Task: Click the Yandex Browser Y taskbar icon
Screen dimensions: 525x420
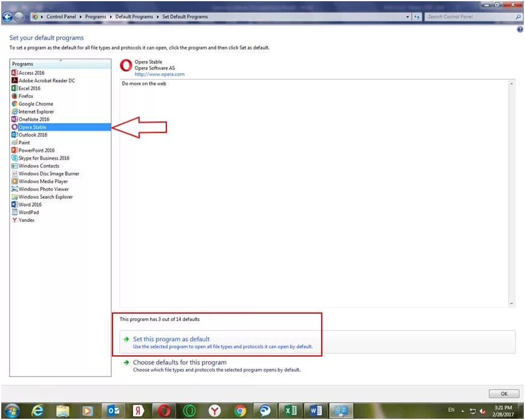Action: point(215,410)
